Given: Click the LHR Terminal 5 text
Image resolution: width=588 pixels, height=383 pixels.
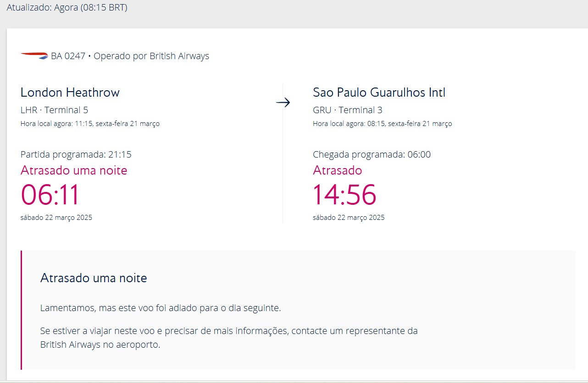Looking at the screenshot, I should [55, 110].
